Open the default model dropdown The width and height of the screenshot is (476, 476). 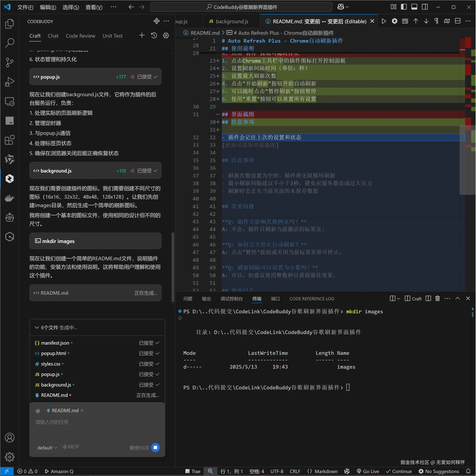(47, 447)
